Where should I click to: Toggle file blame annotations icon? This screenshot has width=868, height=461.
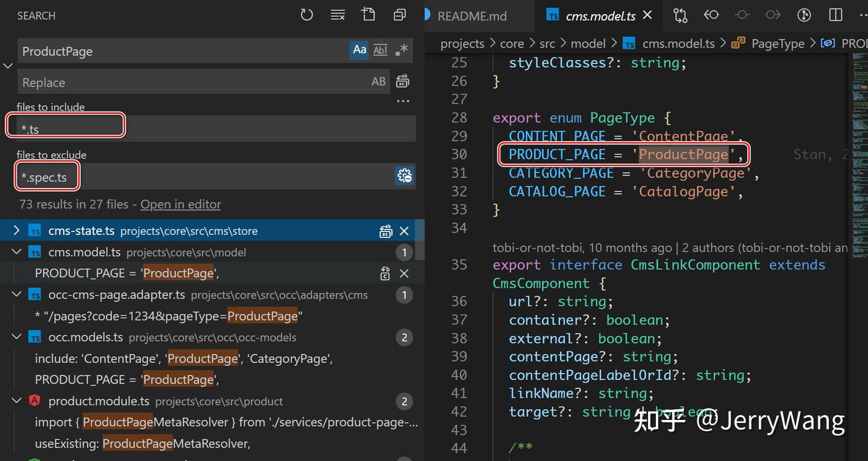coord(805,15)
